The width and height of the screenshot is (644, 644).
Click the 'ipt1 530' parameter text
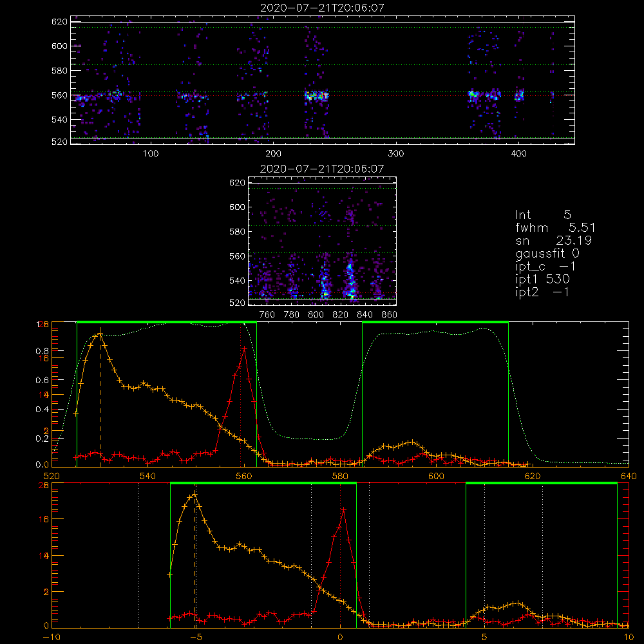(542, 279)
